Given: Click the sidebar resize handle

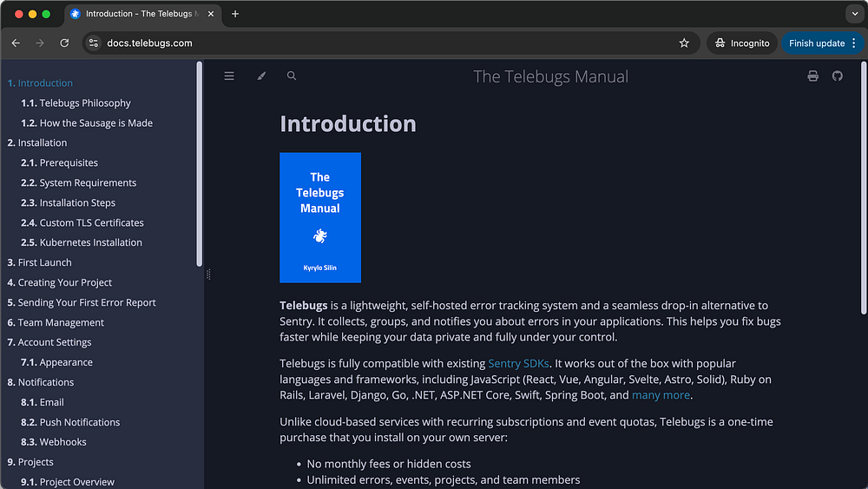Looking at the screenshot, I should [x=208, y=274].
